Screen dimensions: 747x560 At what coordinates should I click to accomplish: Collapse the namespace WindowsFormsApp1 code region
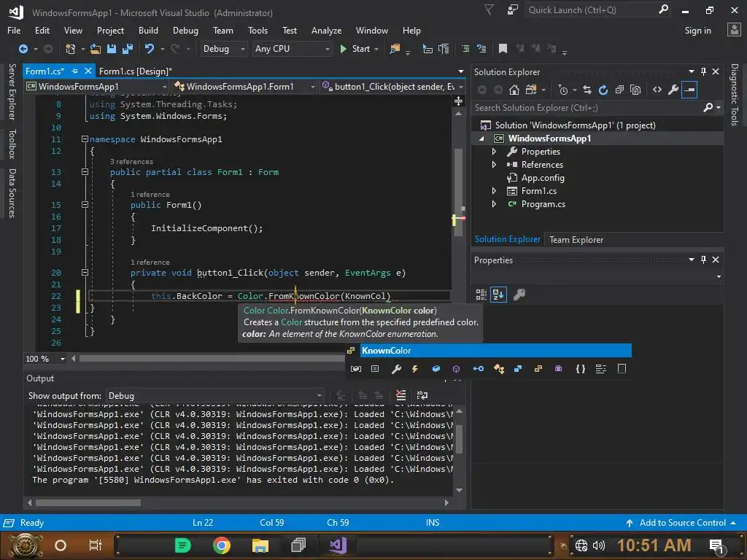coord(85,139)
